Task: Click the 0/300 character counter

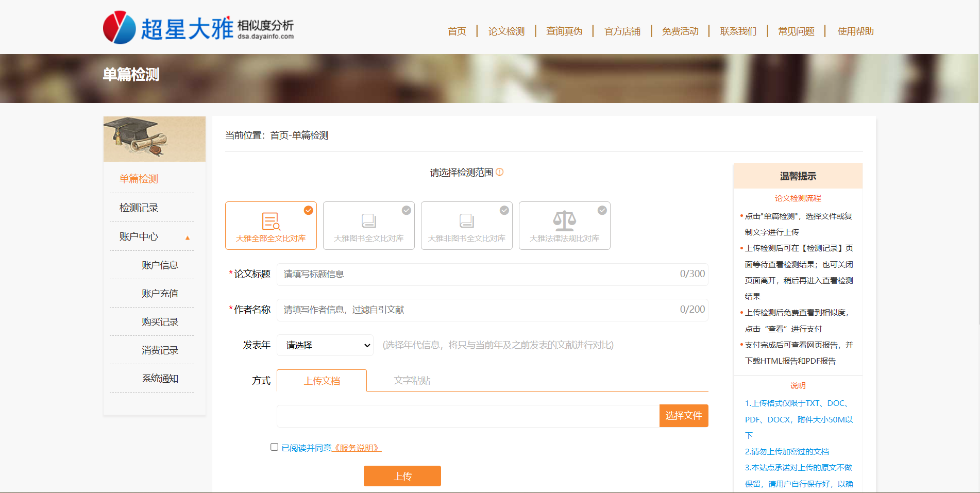Action: tap(692, 274)
